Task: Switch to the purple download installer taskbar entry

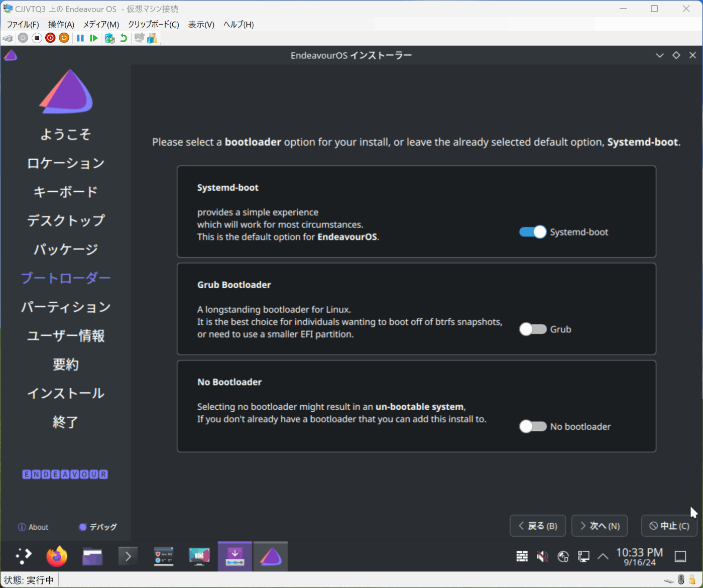Action: 235,556
